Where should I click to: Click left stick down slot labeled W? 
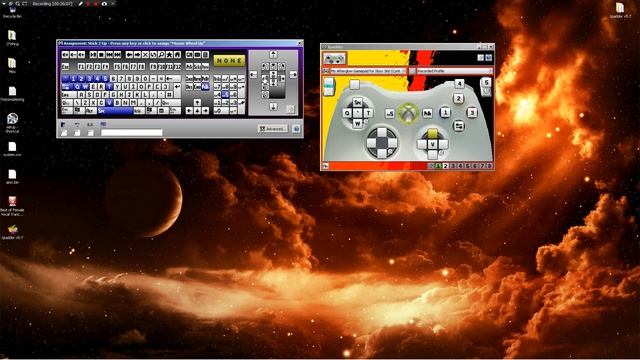tap(358, 123)
